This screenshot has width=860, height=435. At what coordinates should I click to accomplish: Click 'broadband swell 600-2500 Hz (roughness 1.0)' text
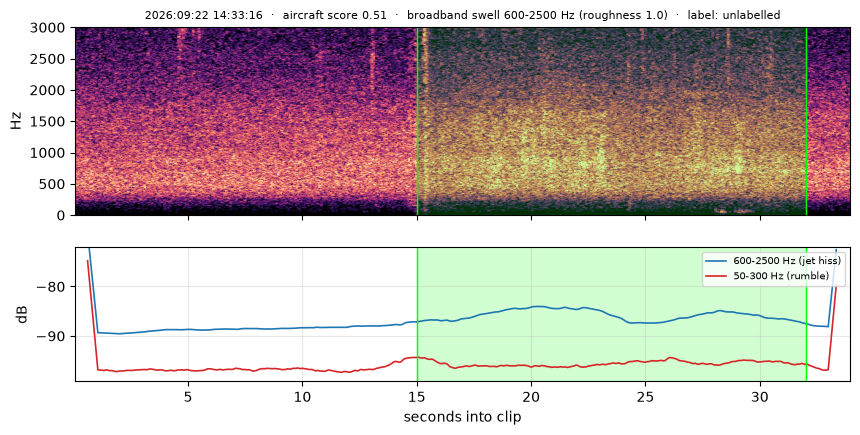coord(538,15)
